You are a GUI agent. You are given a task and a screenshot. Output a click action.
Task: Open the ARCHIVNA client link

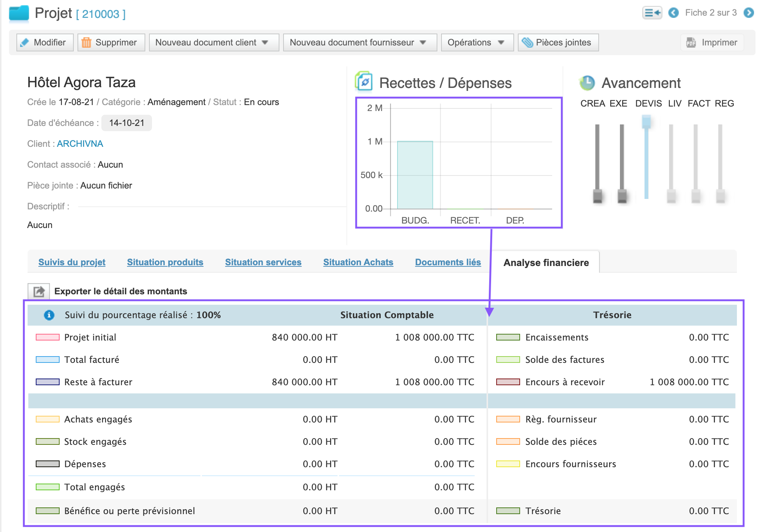click(80, 144)
